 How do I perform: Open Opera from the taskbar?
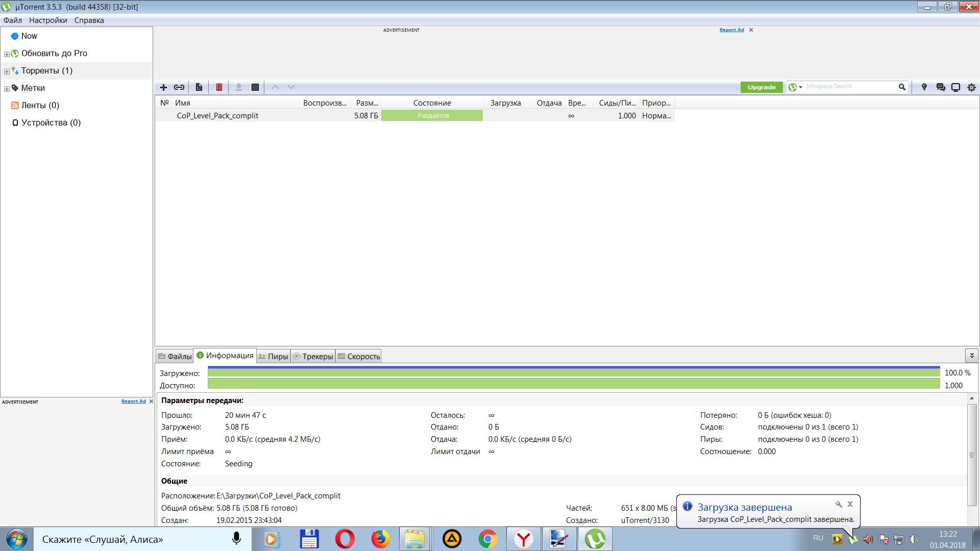(345, 539)
